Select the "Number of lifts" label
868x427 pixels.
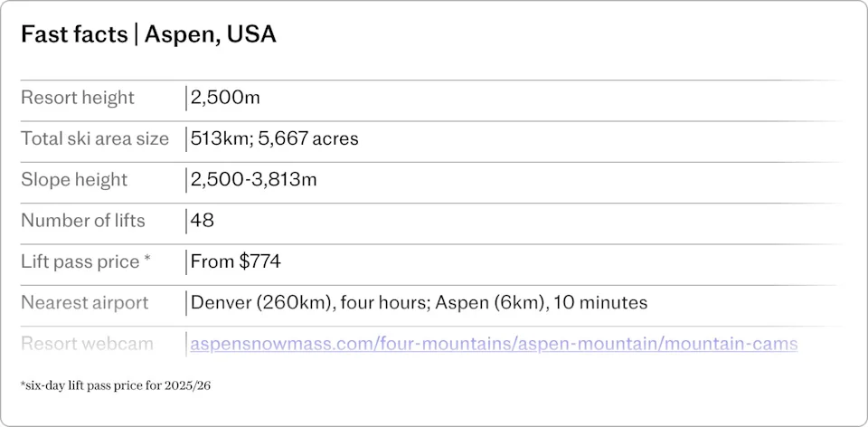(x=83, y=221)
